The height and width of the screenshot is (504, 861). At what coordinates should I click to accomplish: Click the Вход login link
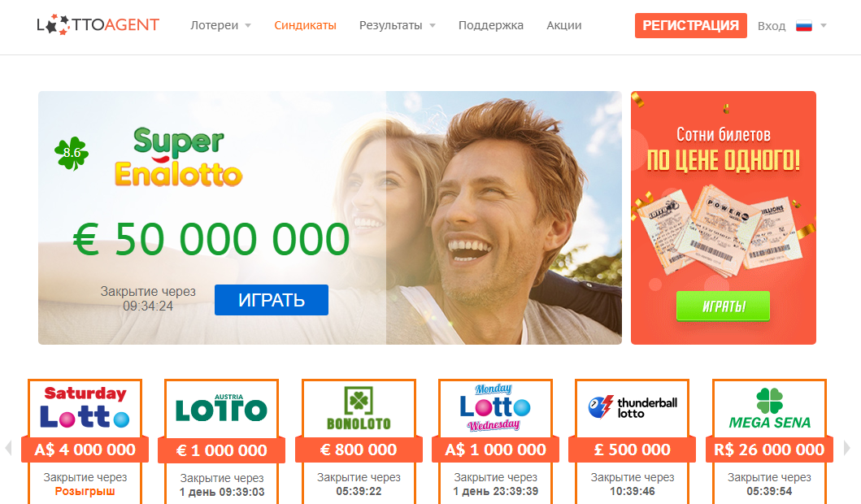pyautogui.click(x=772, y=26)
